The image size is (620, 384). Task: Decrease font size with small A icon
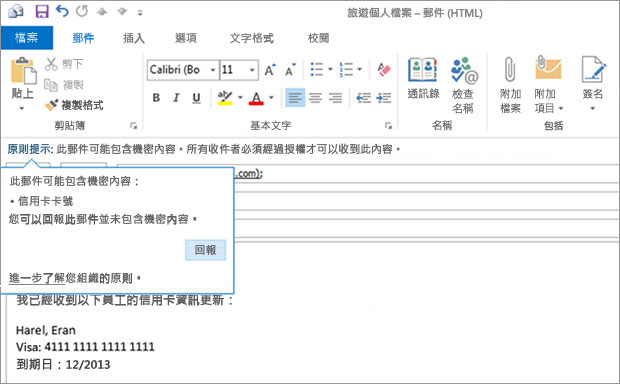point(290,70)
